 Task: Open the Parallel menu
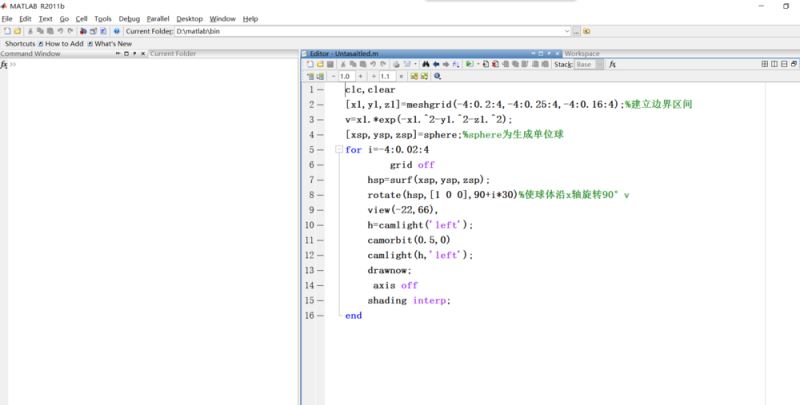click(158, 19)
